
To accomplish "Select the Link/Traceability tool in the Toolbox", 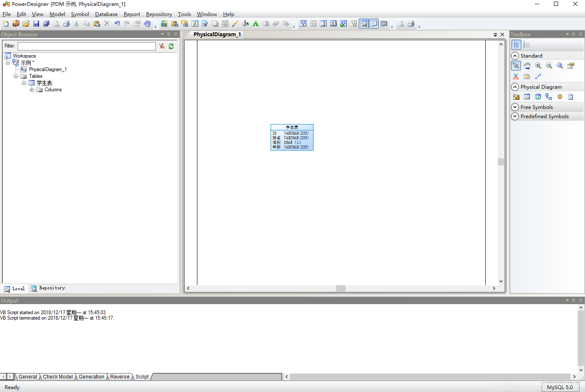I will [538, 77].
